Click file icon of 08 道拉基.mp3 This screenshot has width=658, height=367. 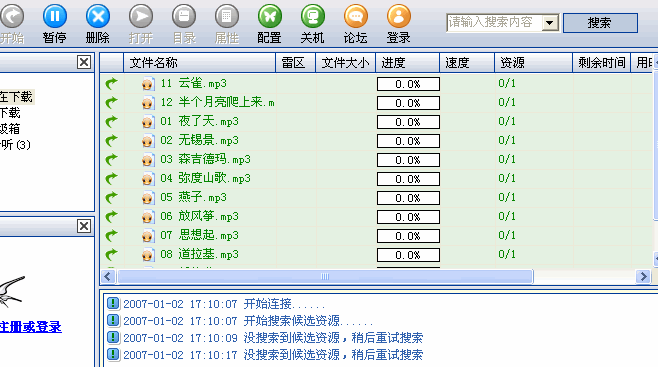pos(147,254)
